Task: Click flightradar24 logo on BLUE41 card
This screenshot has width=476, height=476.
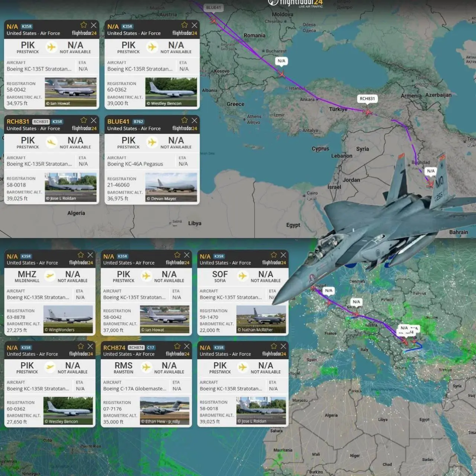Action: [184, 128]
